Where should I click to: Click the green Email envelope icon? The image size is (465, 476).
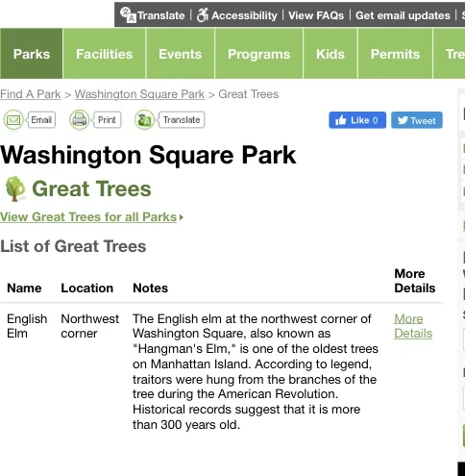[x=13, y=120]
